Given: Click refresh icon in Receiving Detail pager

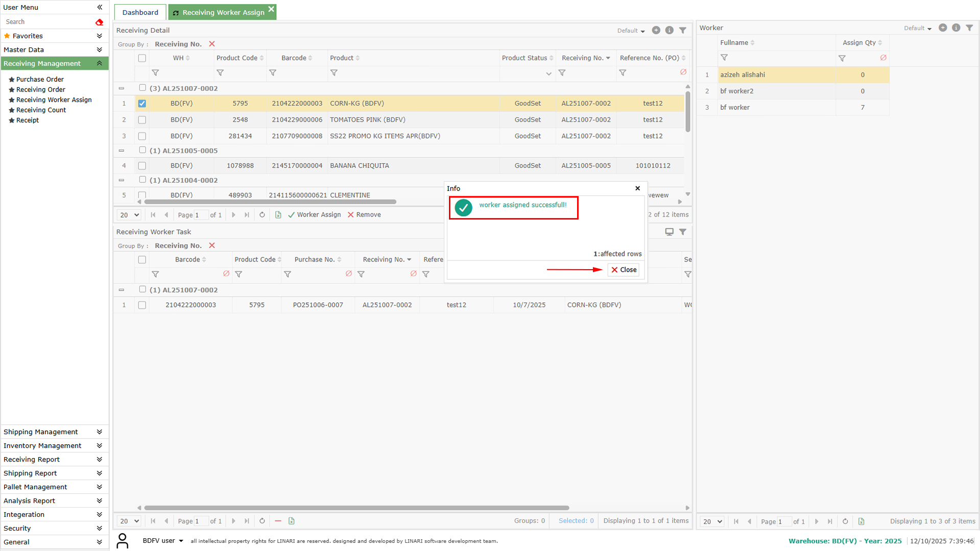Looking at the screenshot, I should (262, 214).
